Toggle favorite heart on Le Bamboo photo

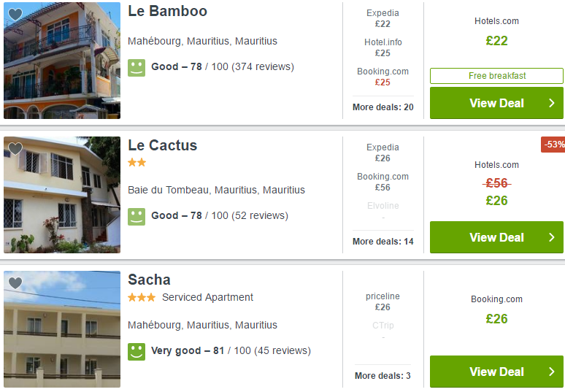pos(15,15)
